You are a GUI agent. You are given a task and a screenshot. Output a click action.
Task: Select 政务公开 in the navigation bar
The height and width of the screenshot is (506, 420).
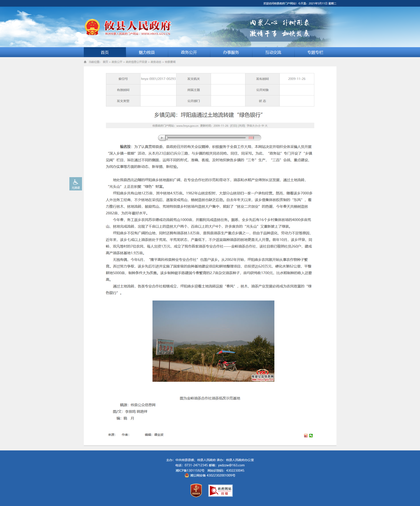point(189,52)
